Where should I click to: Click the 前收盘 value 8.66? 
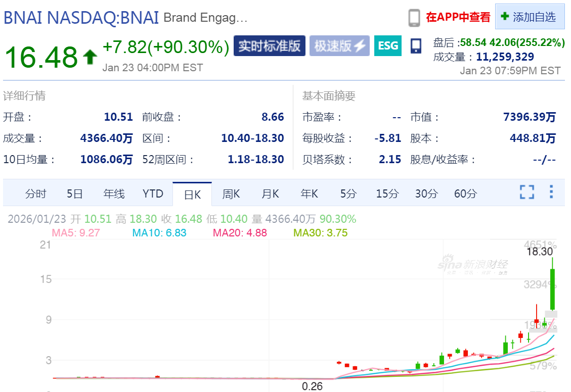pos(273,117)
